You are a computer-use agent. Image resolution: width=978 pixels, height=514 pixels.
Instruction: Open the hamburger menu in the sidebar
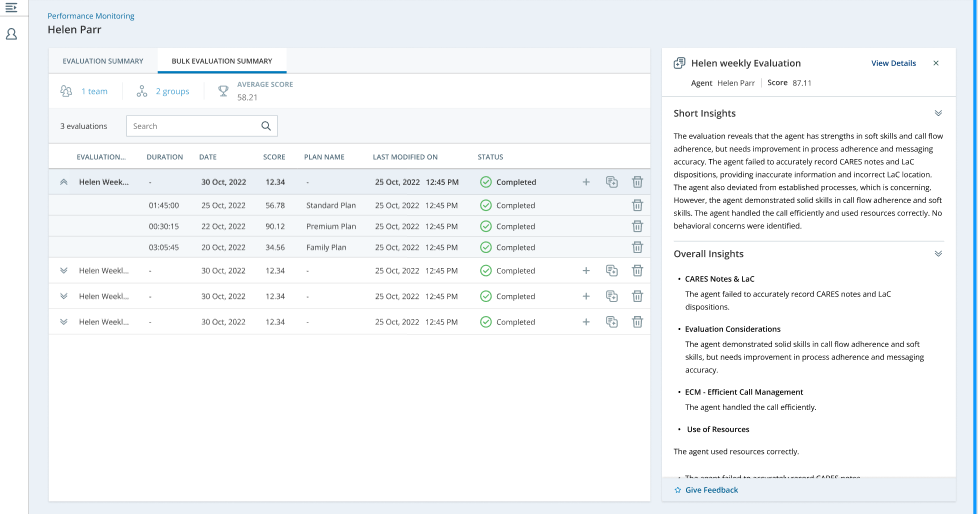coord(11,8)
